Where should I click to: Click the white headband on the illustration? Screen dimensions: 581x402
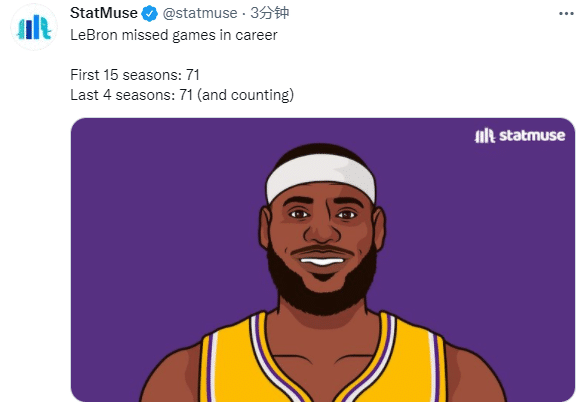321,178
